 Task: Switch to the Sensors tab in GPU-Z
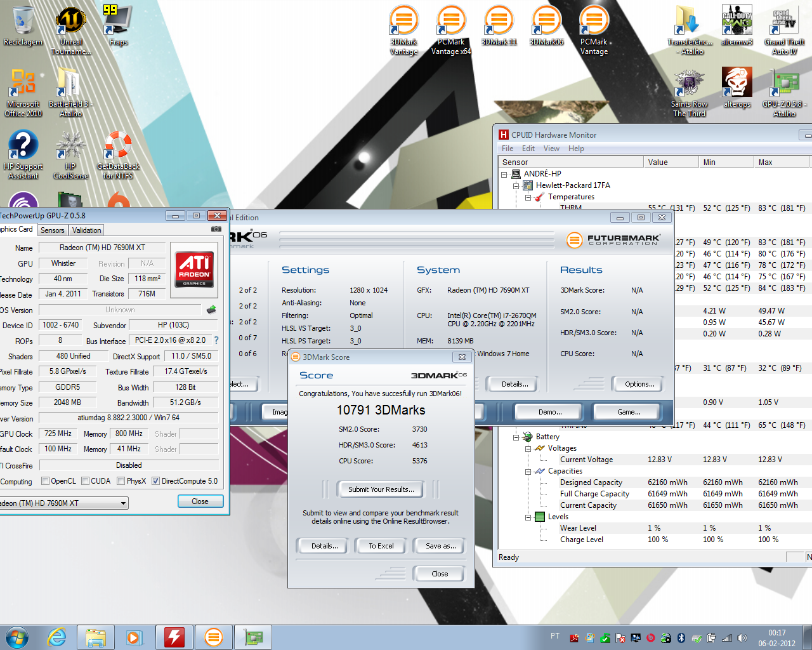point(53,230)
